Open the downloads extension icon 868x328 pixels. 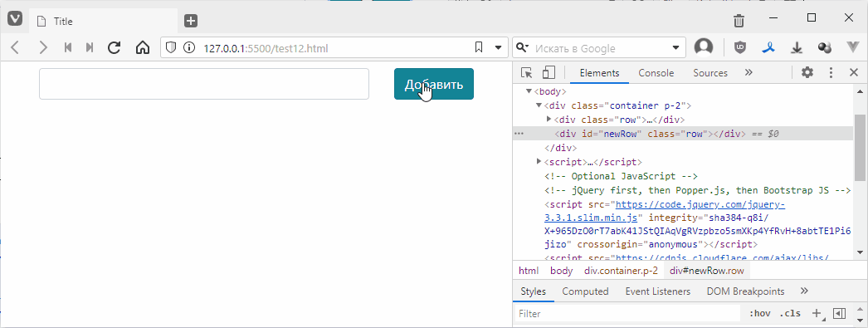(797, 48)
